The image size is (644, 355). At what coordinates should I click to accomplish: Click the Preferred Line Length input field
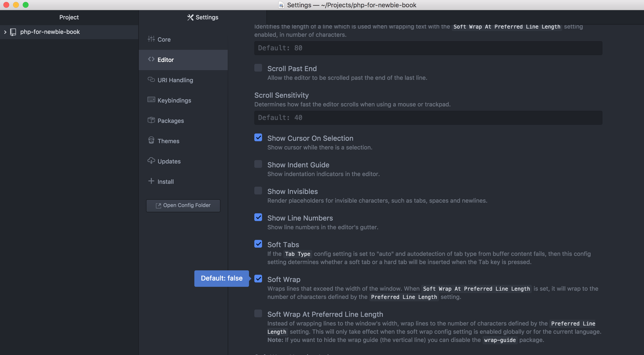coord(428,48)
